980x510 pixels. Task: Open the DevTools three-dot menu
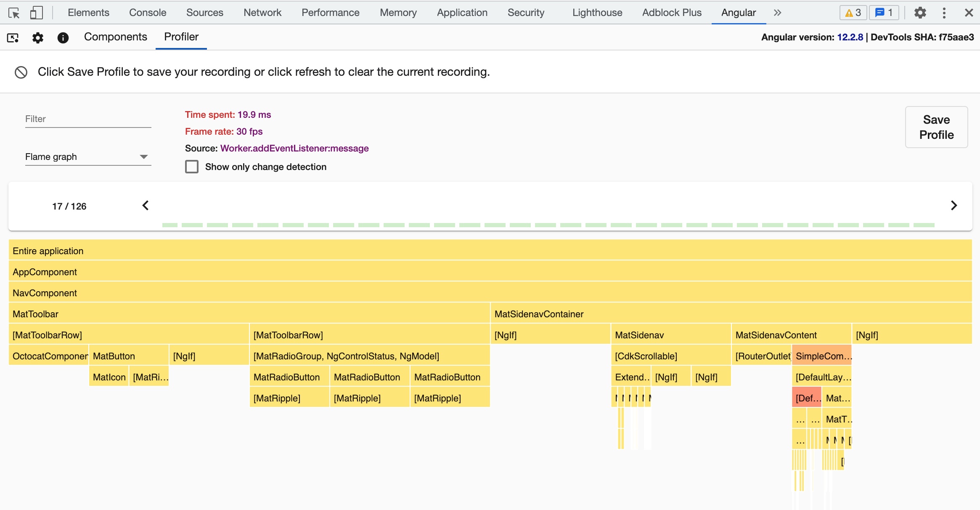pyautogui.click(x=944, y=13)
